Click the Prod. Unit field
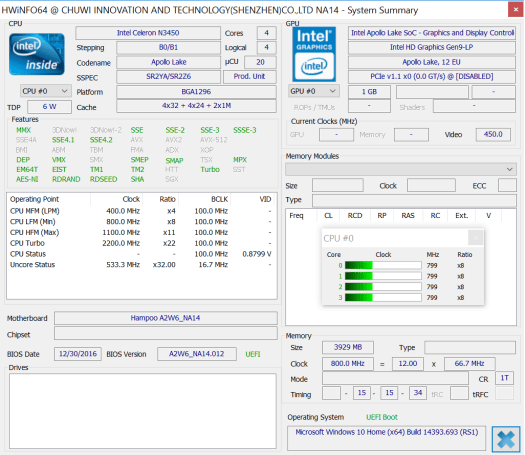The height and width of the screenshot is (455, 525). tap(250, 77)
